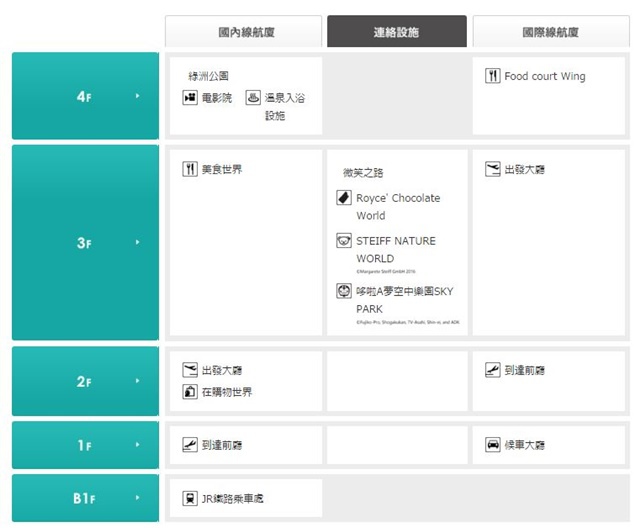Open the 美食世界 link
The width and height of the screenshot is (640, 532).
(x=222, y=169)
